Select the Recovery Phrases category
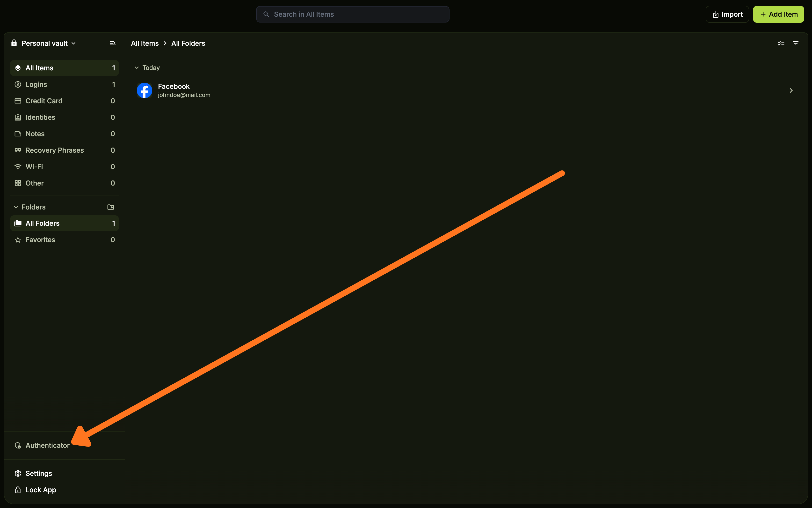812x508 pixels. (x=65, y=150)
